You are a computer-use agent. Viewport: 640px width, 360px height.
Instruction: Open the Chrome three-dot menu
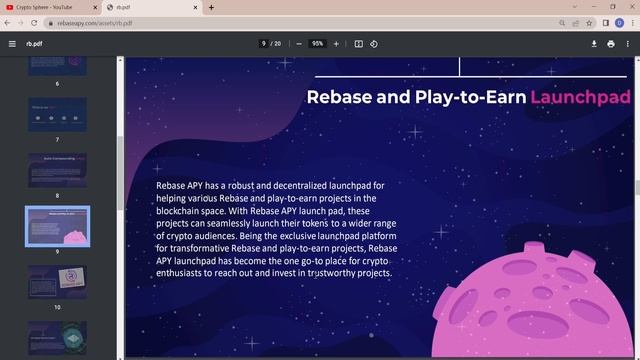[x=633, y=23]
